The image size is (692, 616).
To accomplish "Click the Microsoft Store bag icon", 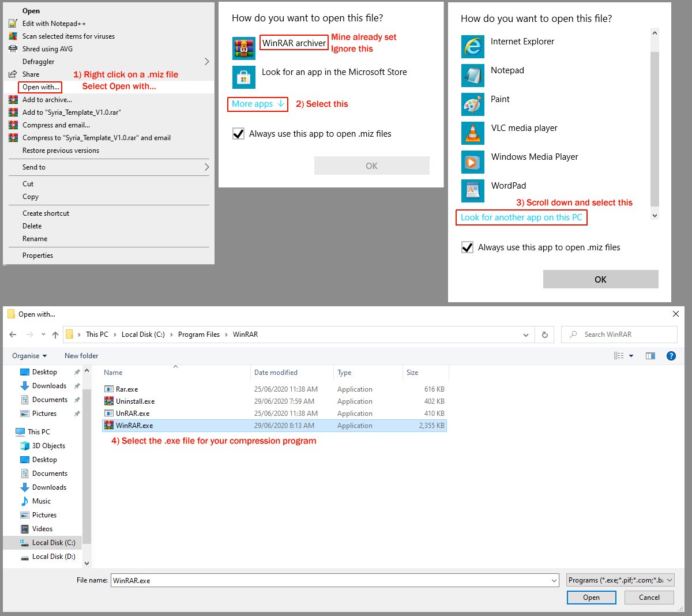I will [244, 77].
